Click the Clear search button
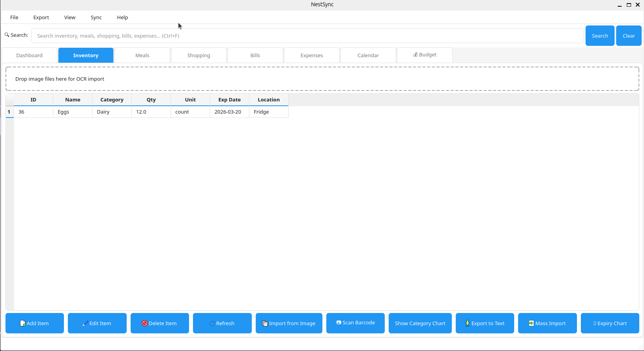This screenshot has width=644, height=351. click(629, 36)
